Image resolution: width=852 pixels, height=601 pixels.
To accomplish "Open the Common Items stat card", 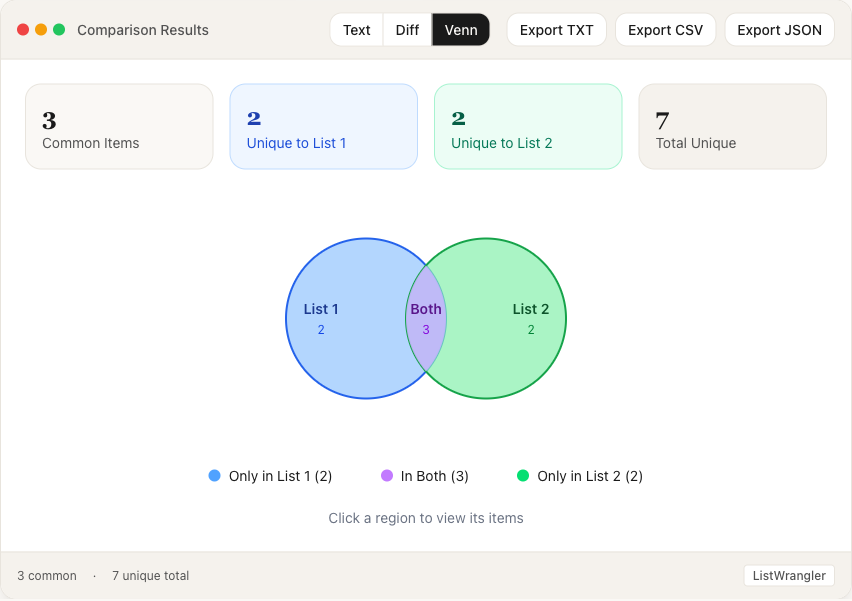I will pyautogui.click(x=119, y=126).
